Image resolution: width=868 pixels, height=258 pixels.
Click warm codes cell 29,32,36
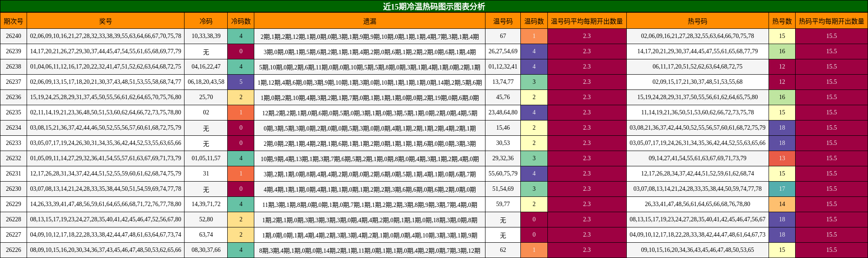(503, 158)
